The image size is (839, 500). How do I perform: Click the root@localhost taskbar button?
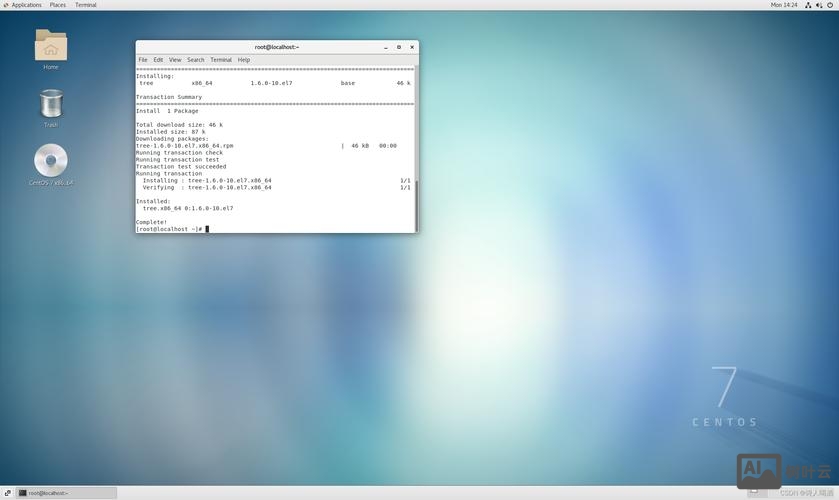pos(66,493)
